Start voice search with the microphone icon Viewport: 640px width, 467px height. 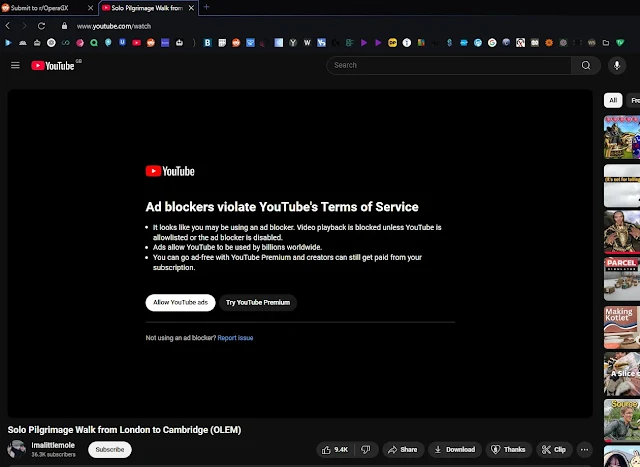click(617, 65)
